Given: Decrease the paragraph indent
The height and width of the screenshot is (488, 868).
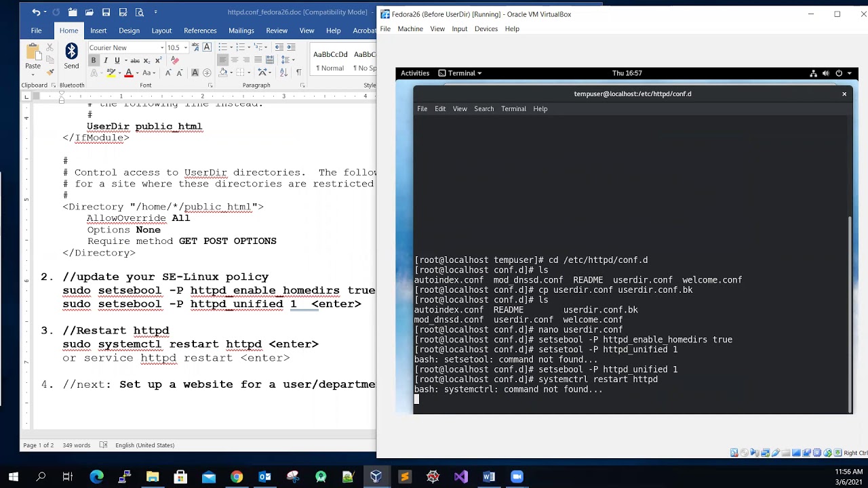Looking at the screenshot, I should [x=278, y=47].
